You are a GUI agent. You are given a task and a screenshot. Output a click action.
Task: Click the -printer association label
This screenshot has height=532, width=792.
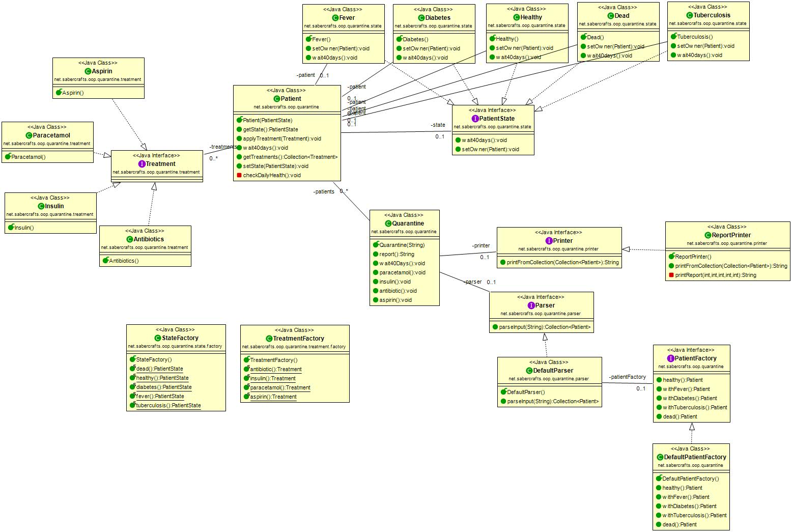point(481,246)
